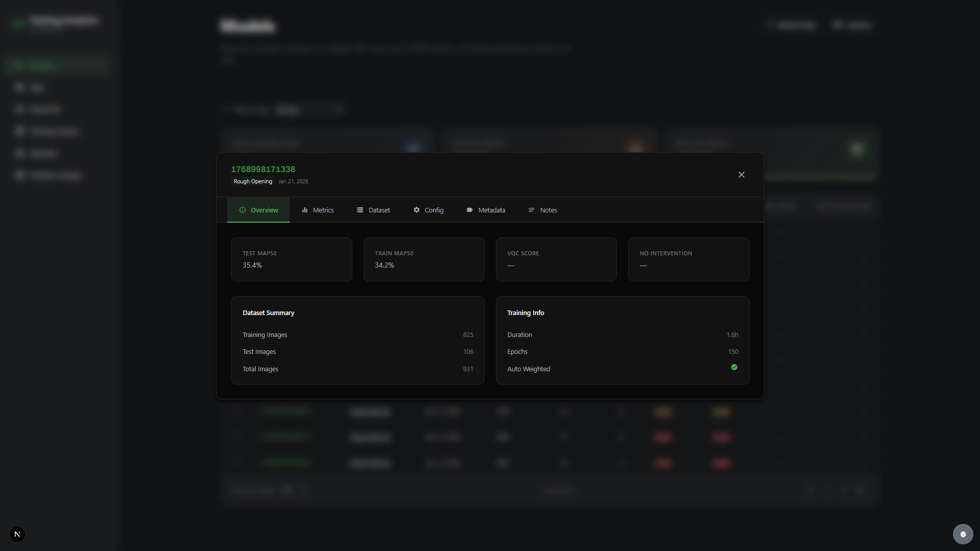Click the Rough Opening tag
Image resolution: width=980 pixels, height=551 pixels.
(253, 181)
